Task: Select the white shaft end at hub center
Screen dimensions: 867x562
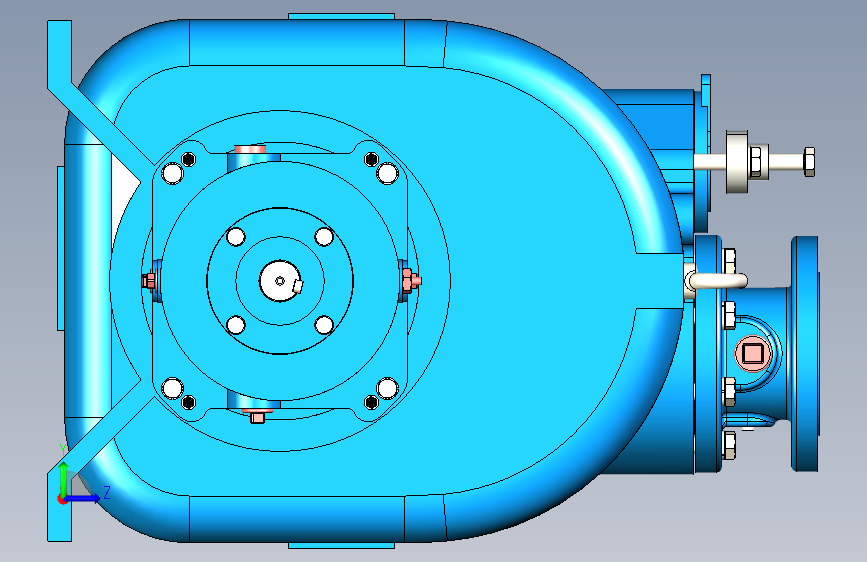Action: (x=280, y=281)
